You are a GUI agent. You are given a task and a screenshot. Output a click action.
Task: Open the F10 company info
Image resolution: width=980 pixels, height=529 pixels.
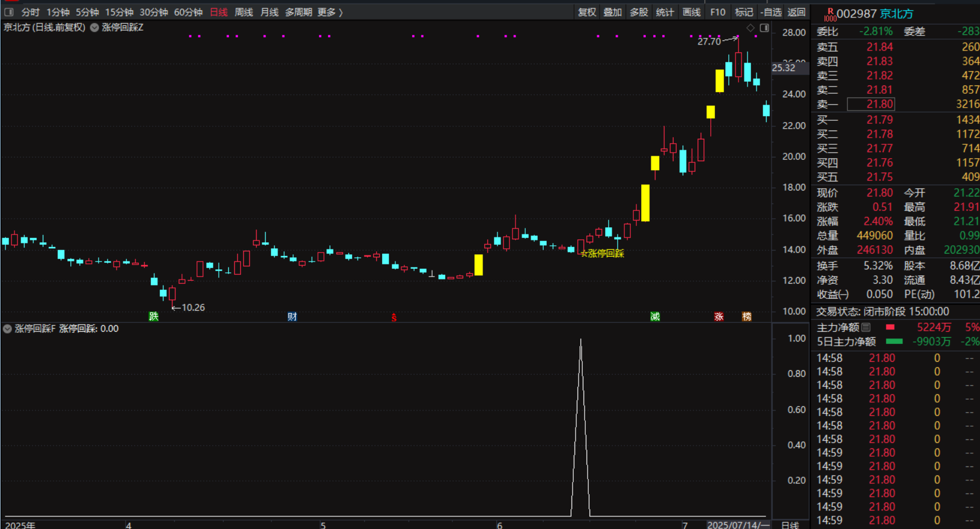click(717, 12)
